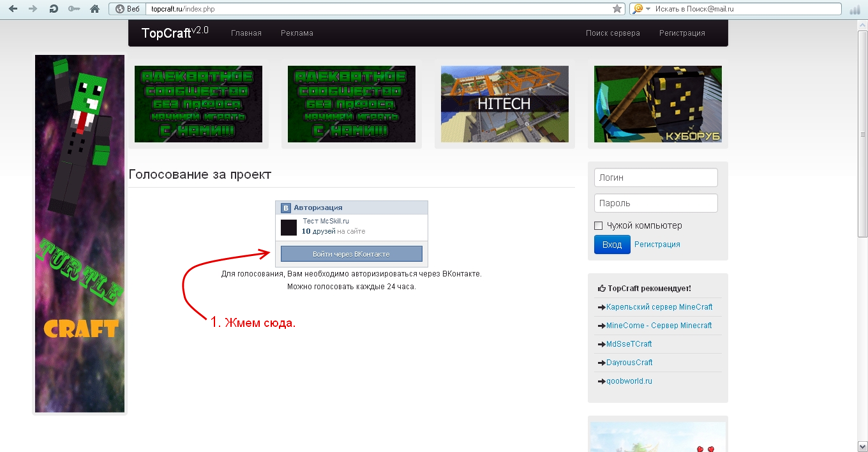Open Регистрация in the top navbar
The image size is (868, 452).
tap(682, 33)
